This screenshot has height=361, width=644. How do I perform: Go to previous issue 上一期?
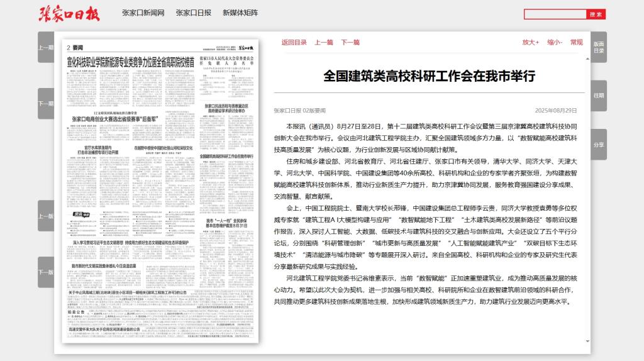pos(46,47)
